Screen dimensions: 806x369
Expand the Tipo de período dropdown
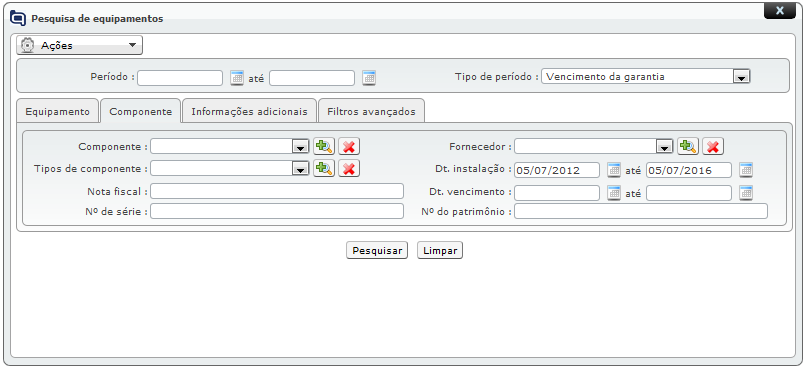tap(741, 77)
